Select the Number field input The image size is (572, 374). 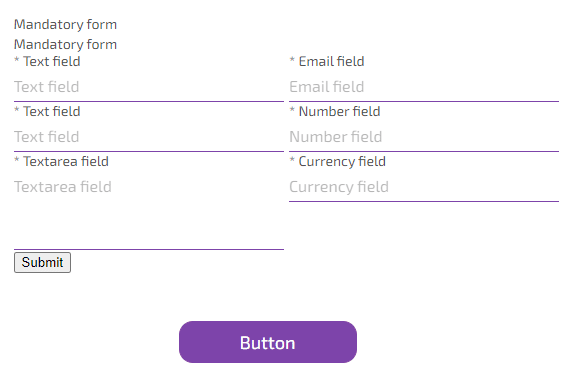424,137
